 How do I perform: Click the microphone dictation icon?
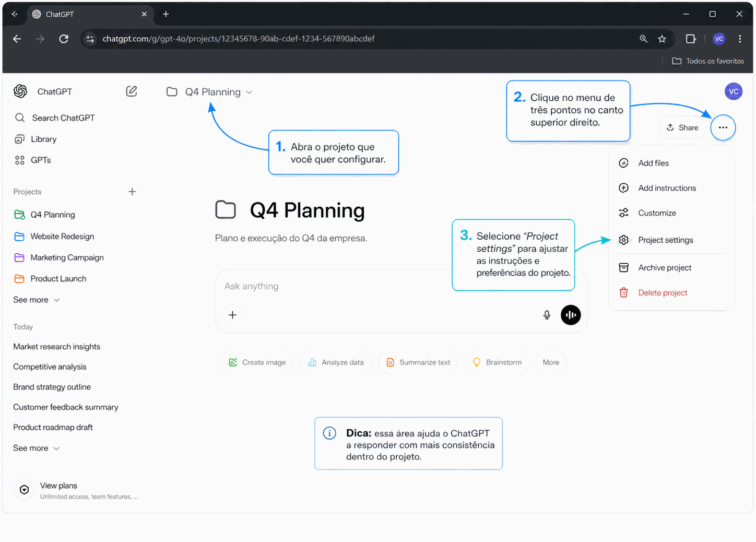pos(547,315)
